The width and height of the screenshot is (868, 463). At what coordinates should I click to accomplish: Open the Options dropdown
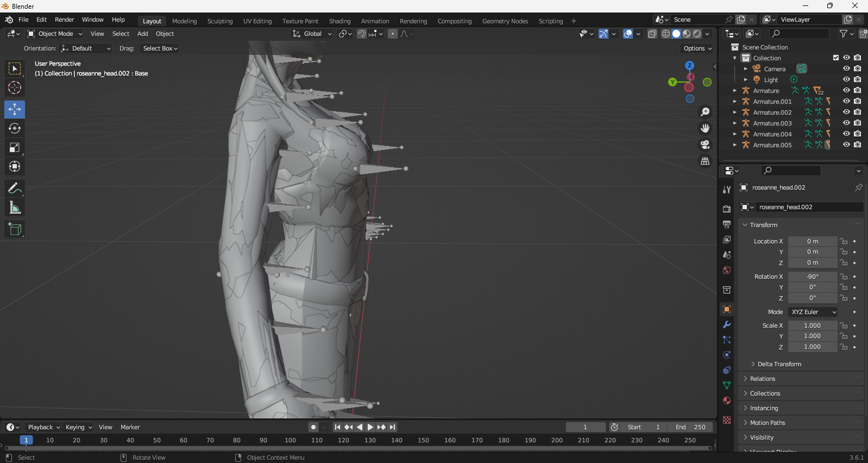[697, 48]
